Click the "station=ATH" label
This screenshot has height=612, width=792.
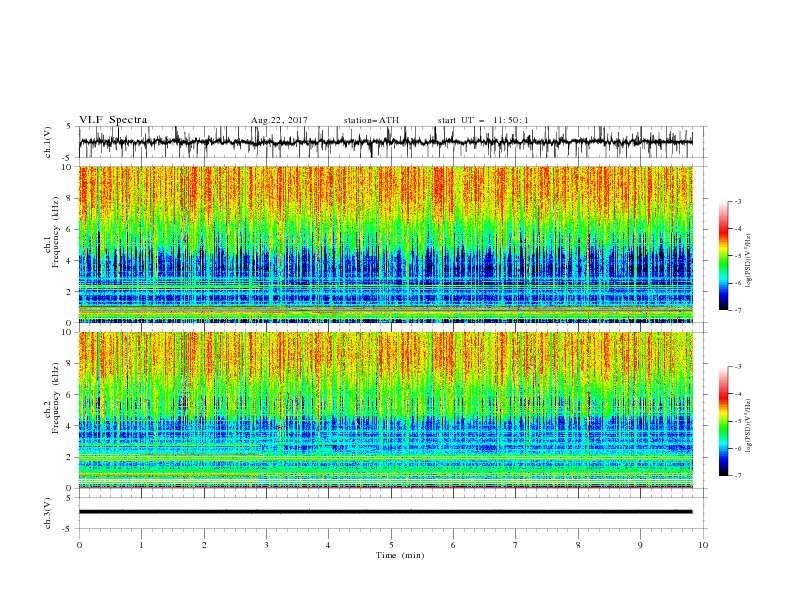(371, 120)
